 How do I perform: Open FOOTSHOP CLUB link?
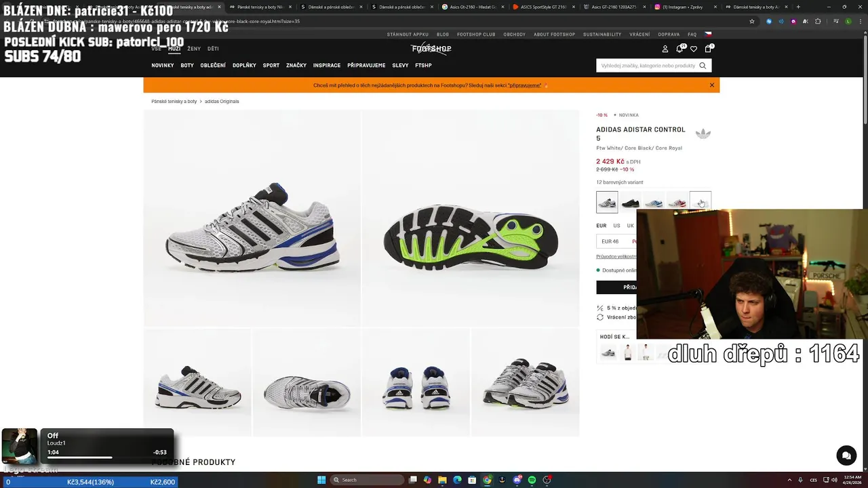point(476,35)
